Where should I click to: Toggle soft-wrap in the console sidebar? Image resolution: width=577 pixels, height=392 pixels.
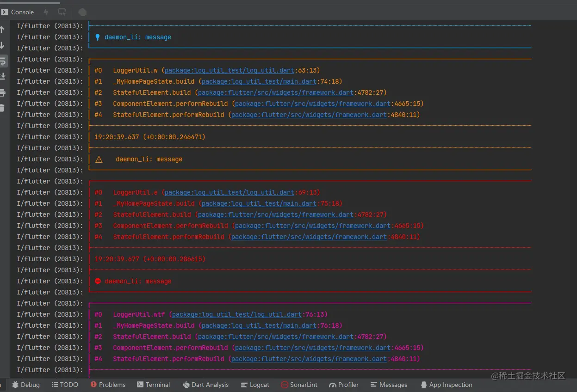tap(3, 61)
